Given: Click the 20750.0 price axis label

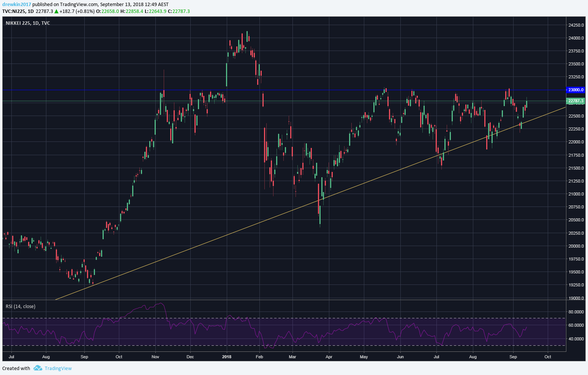Looking at the screenshot, I should coord(576,207).
